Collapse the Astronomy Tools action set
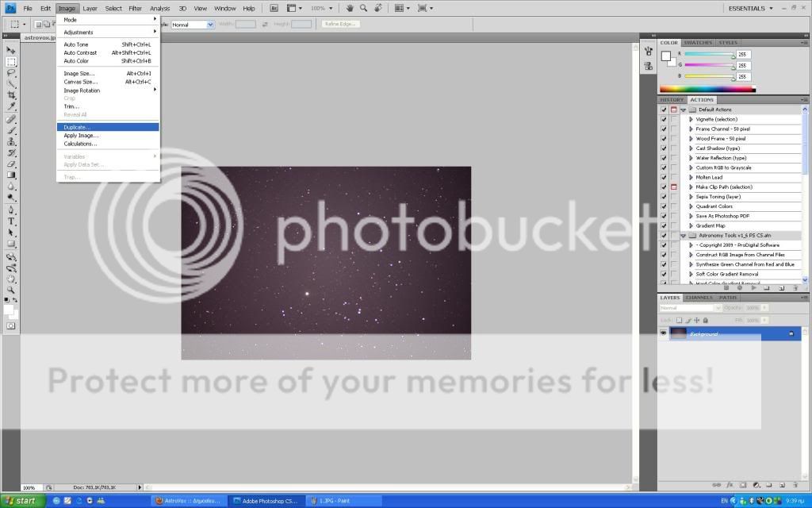 pos(683,236)
